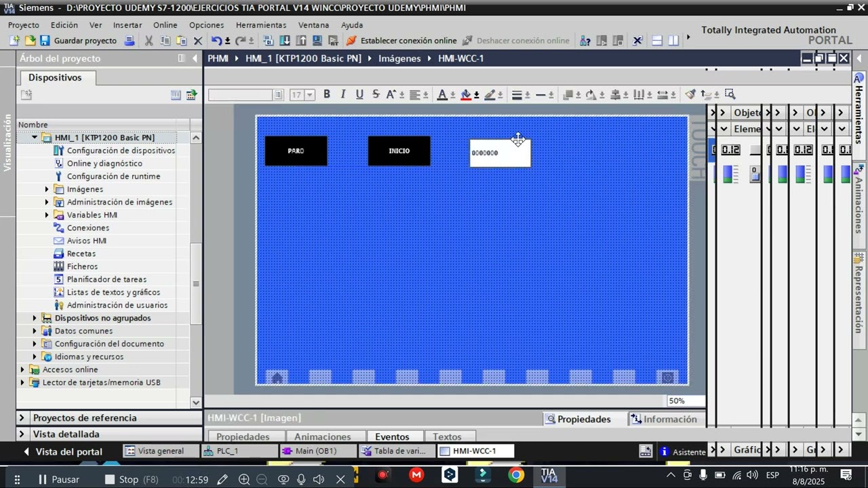The height and width of the screenshot is (488, 868).
Task: Expand the Imágenes tree node
Action: 47,189
